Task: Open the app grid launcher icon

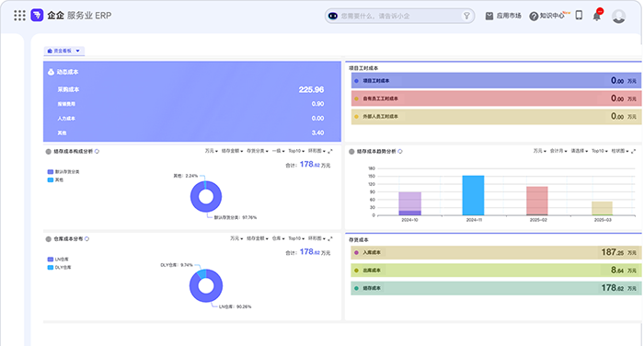Action: click(x=19, y=16)
